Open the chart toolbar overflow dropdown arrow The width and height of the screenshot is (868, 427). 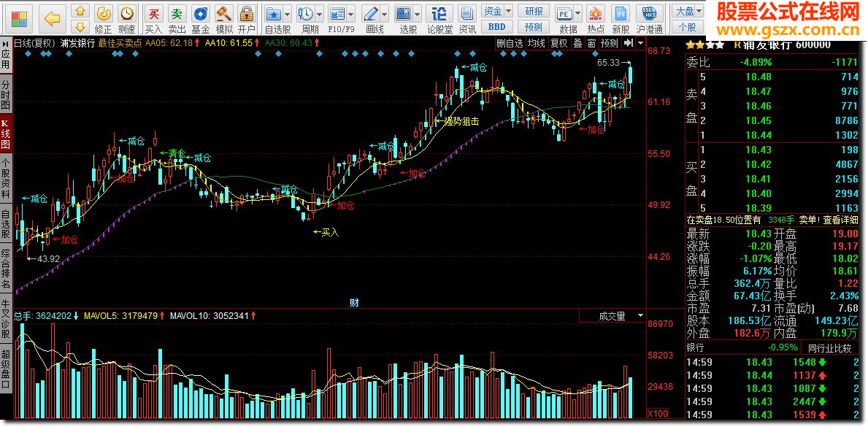(640, 43)
